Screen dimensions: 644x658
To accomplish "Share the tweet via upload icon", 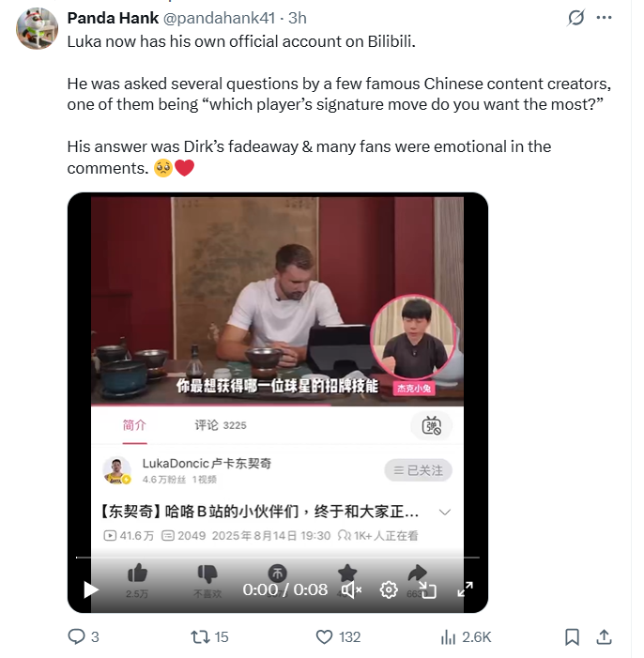I will [x=604, y=636].
